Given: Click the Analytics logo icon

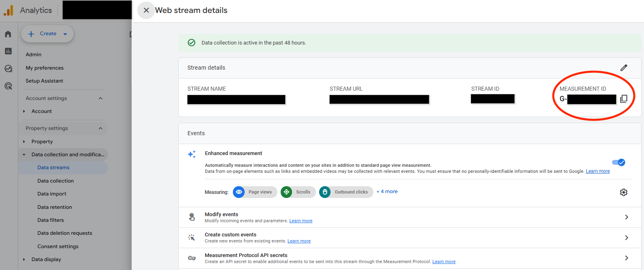Looking at the screenshot, I should [9, 10].
